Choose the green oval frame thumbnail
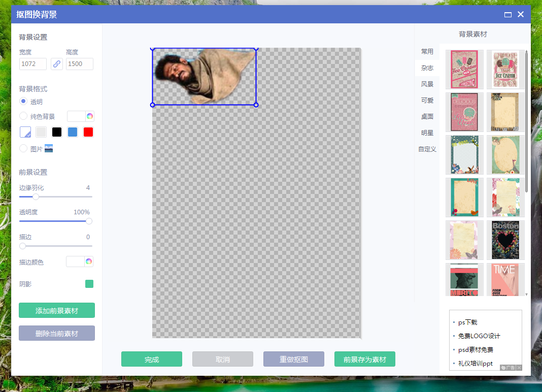The image size is (542, 392). [x=505, y=155]
